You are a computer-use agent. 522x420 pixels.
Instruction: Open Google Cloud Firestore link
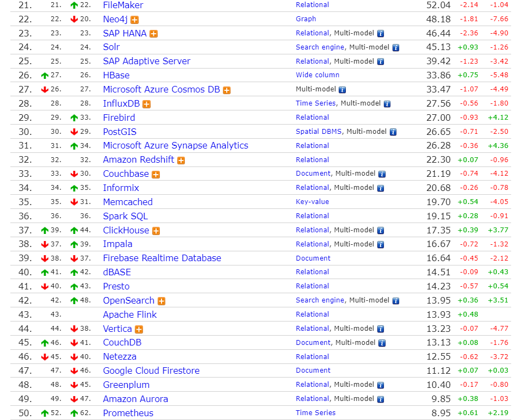pyautogui.click(x=151, y=370)
